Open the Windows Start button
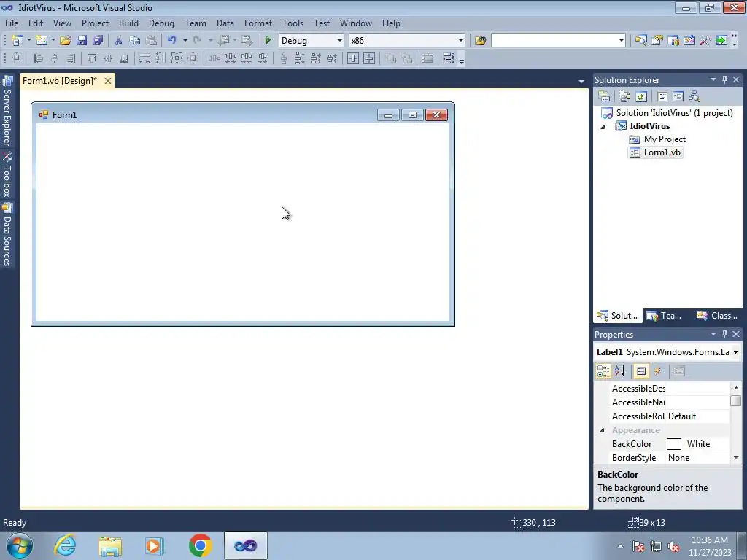The width and height of the screenshot is (747, 560). (x=20, y=545)
